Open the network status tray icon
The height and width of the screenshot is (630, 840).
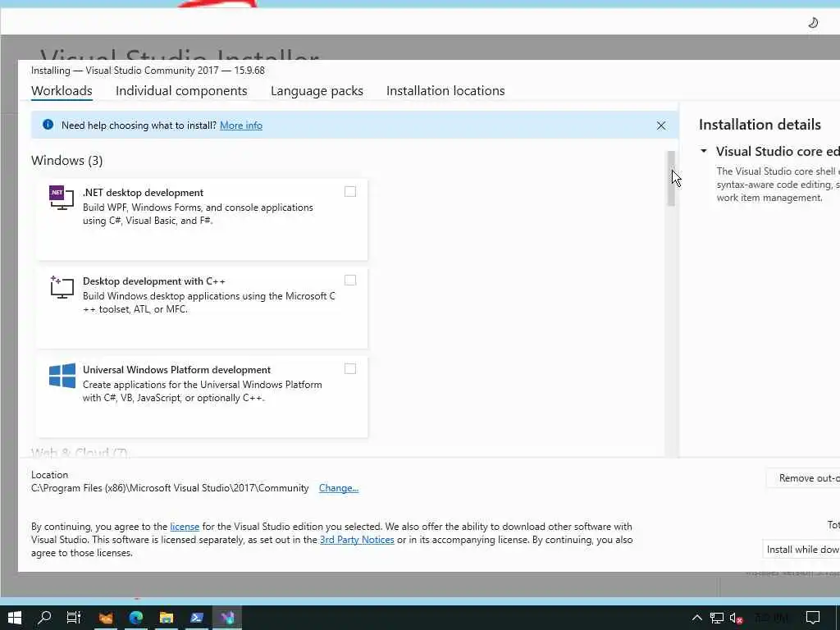[x=716, y=618]
